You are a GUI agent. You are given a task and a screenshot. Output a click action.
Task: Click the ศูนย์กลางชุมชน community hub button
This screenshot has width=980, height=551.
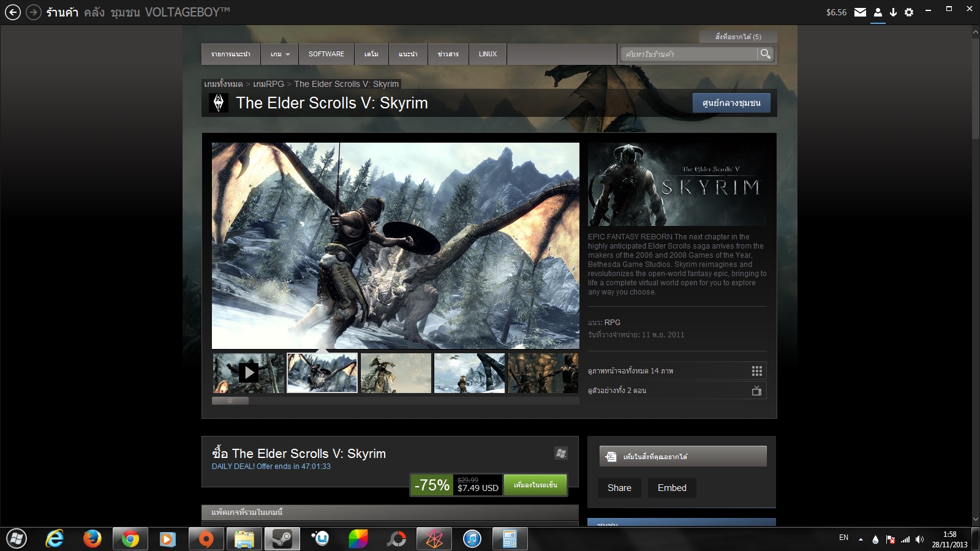coord(731,103)
